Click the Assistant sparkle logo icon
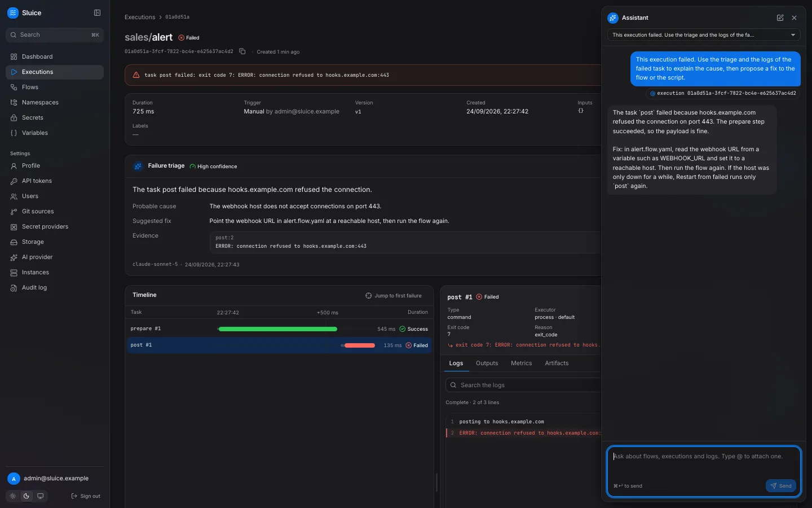The width and height of the screenshot is (812, 508). 613,17
